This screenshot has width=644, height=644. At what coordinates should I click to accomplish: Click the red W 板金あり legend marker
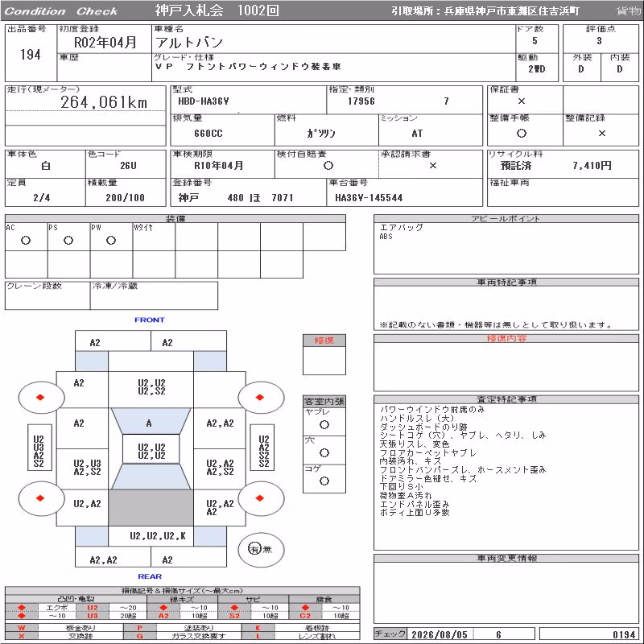[x=22, y=628]
